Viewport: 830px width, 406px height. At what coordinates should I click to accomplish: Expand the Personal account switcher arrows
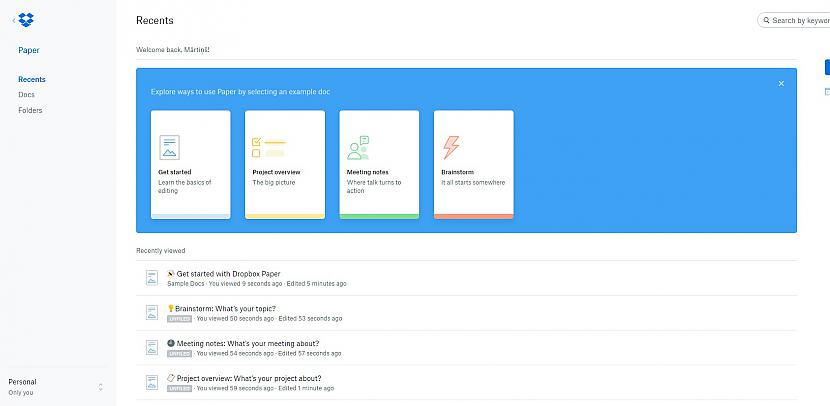101,387
